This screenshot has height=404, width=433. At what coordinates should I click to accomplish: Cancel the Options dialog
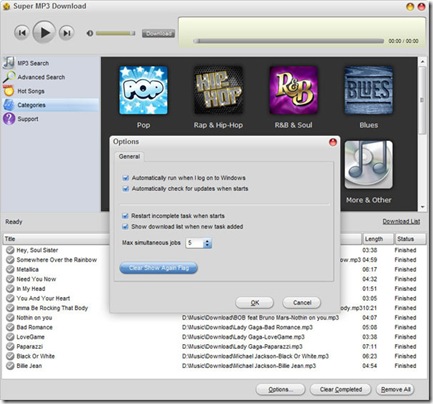tap(302, 303)
